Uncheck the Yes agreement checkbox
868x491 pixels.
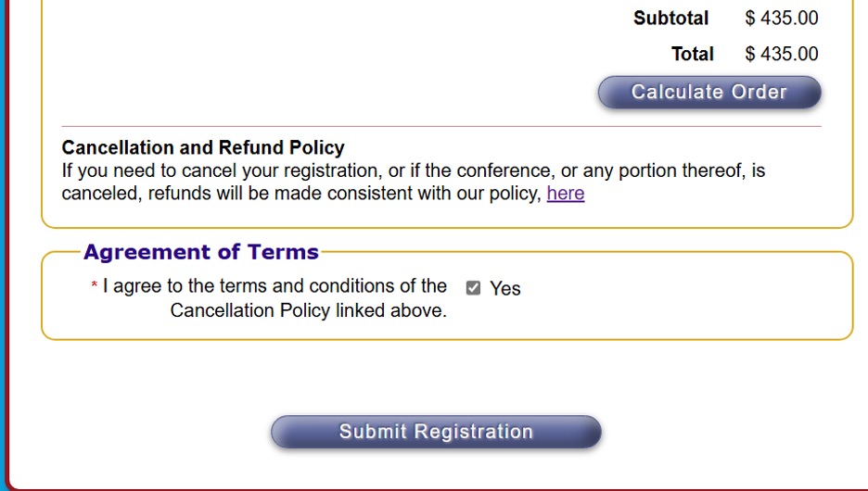[473, 288]
